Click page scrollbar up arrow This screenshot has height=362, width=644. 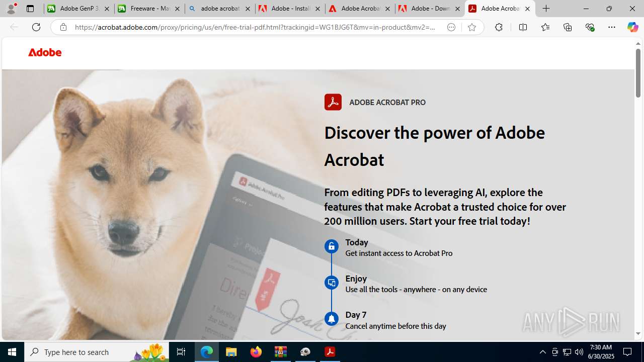click(x=638, y=44)
